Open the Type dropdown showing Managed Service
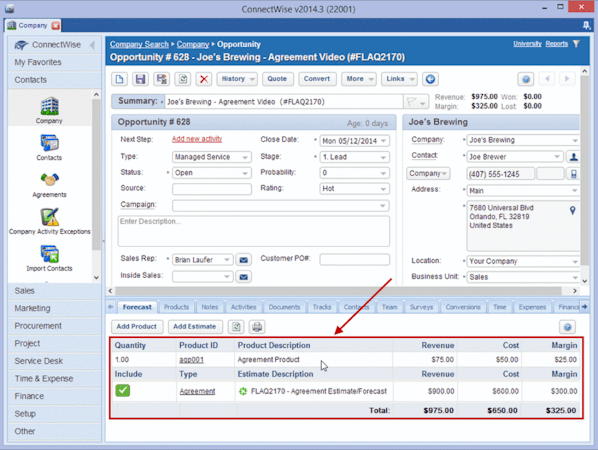 click(212, 157)
